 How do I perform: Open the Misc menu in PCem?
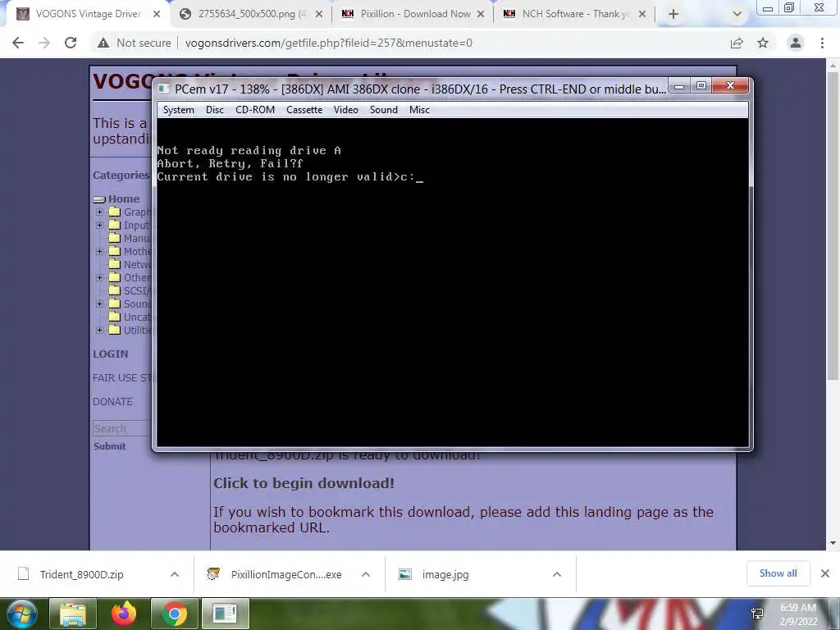(419, 110)
